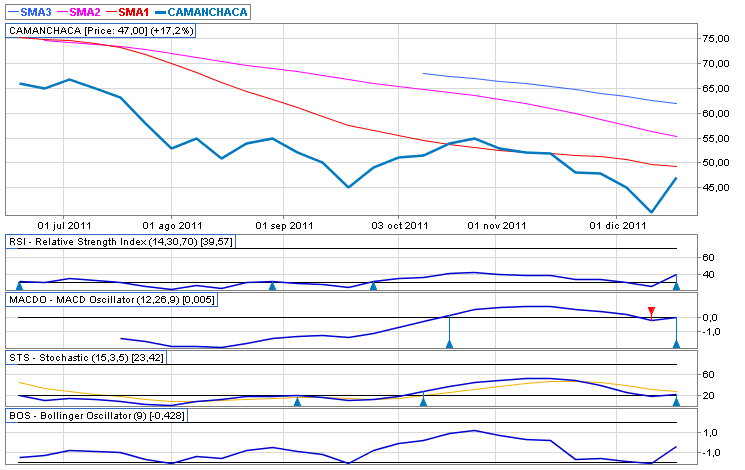Click the MACD buy marker at chart's right edge
The width and height of the screenshot is (745, 470).
coord(676,344)
